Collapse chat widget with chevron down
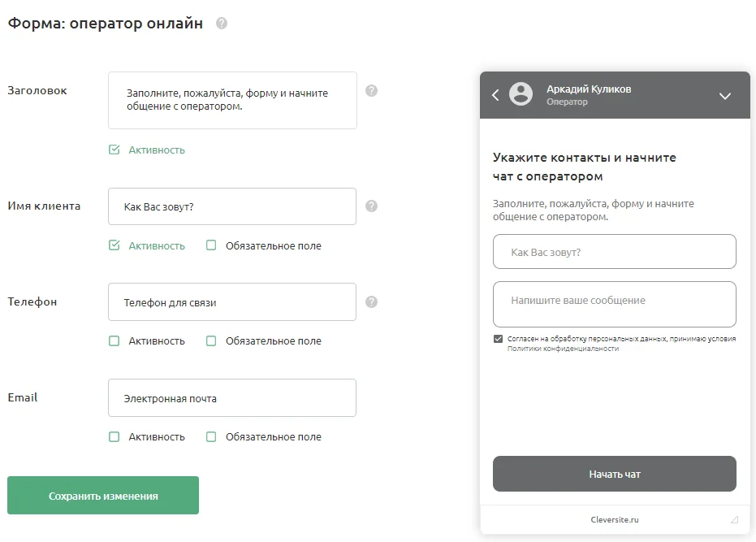 (725, 96)
